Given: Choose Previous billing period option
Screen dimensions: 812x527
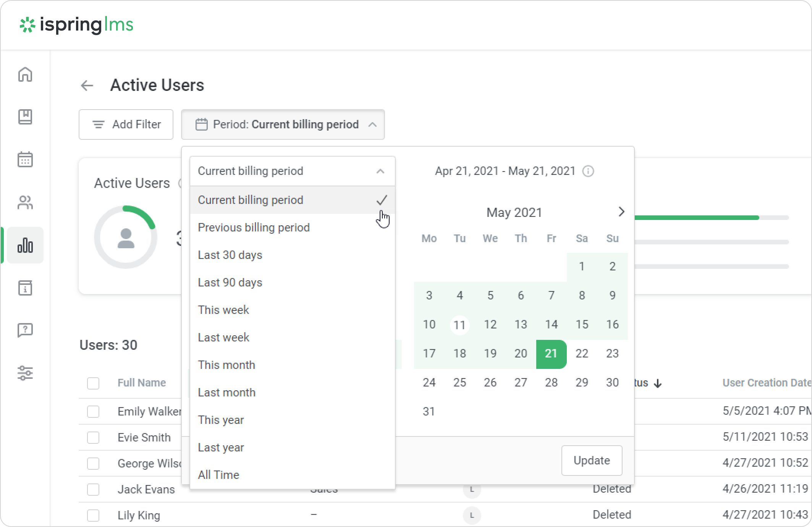Looking at the screenshot, I should pos(254,228).
